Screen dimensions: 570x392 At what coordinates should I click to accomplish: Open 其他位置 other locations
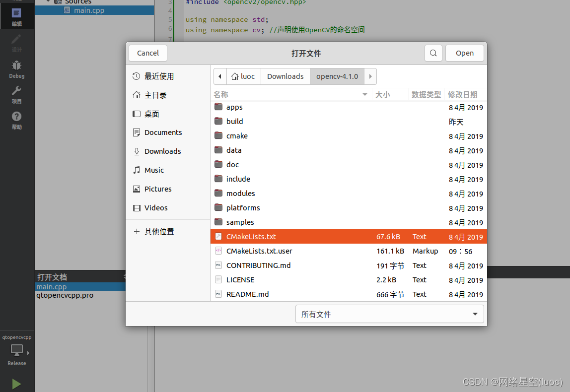pyautogui.click(x=168, y=232)
